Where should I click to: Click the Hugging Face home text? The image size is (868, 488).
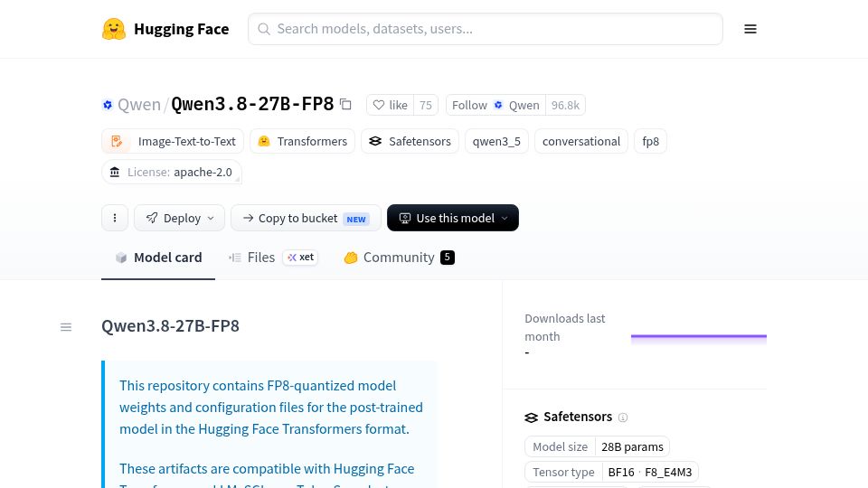pyautogui.click(x=182, y=29)
